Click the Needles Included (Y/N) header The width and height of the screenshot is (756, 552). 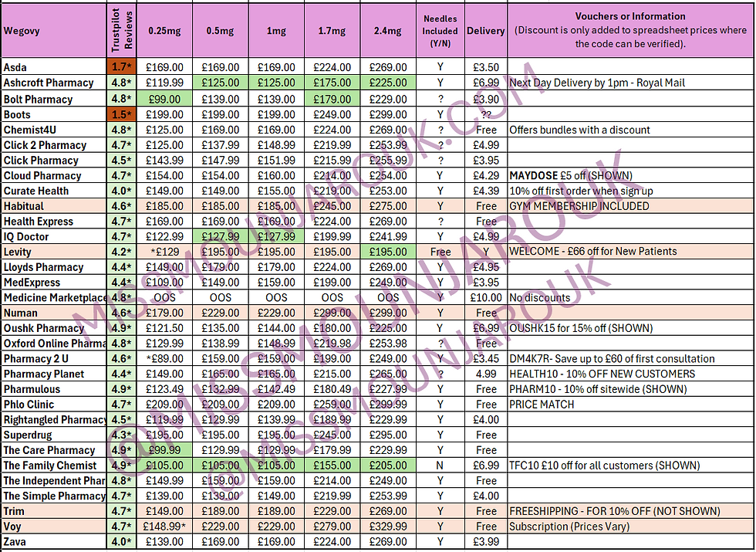pyautogui.click(x=440, y=31)
